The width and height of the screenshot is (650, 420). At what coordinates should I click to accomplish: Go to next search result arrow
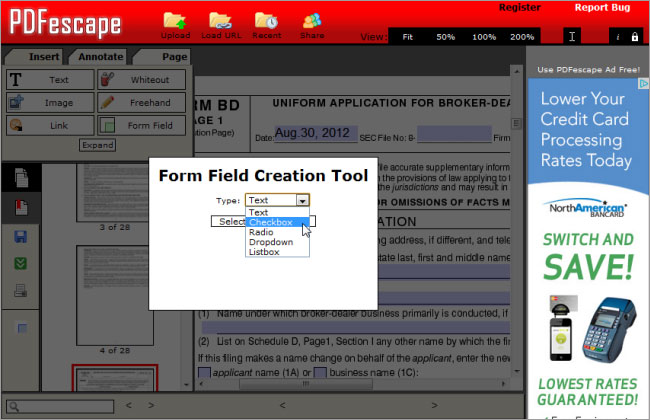[x=151, y=405]
